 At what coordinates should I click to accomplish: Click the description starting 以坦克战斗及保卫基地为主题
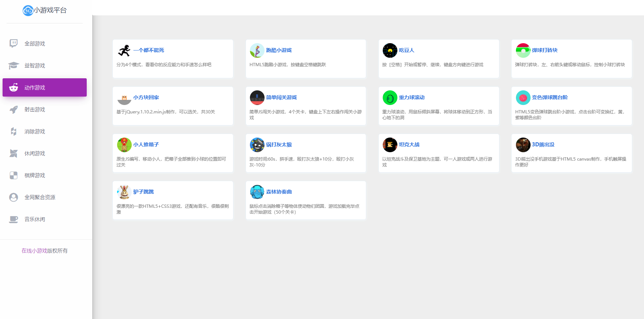[x=437, y=162]
